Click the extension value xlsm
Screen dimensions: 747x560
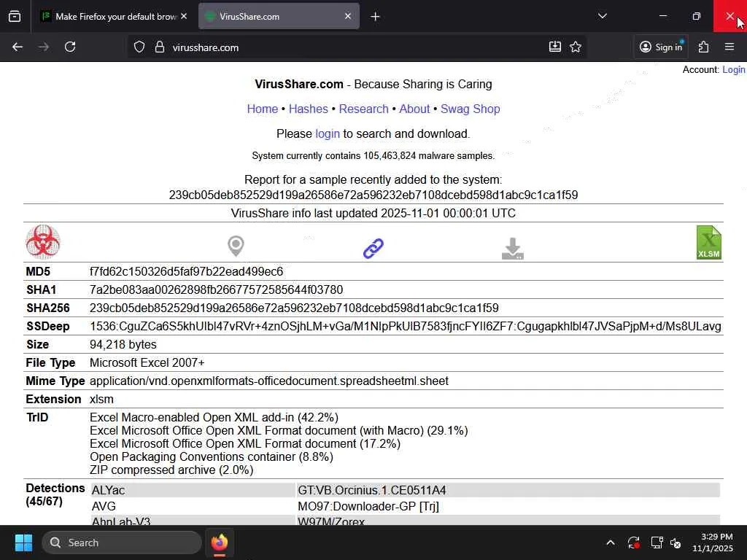click(101, 399)
